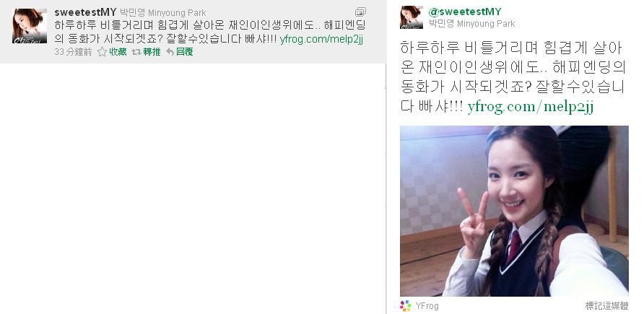Click the 收藏 favorite text label
644x314 pixels.
coord(118,52)
